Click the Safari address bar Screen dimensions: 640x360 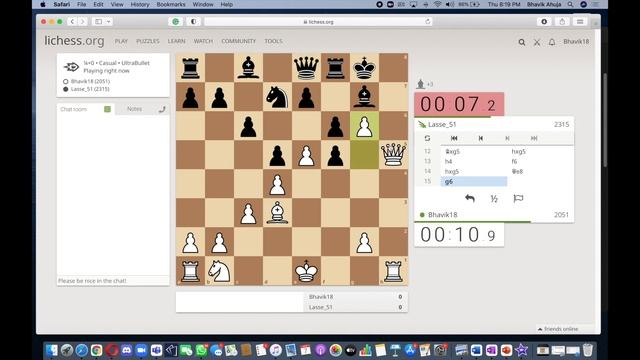318,22
